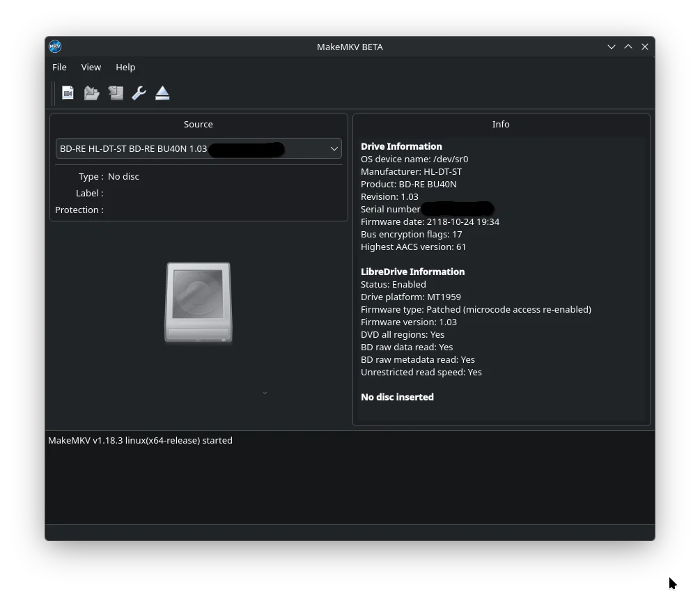The height and width of the screenshot is (594, 700).
Task: Click the open disc folder toolbar icon
Action: pos(91,93)
